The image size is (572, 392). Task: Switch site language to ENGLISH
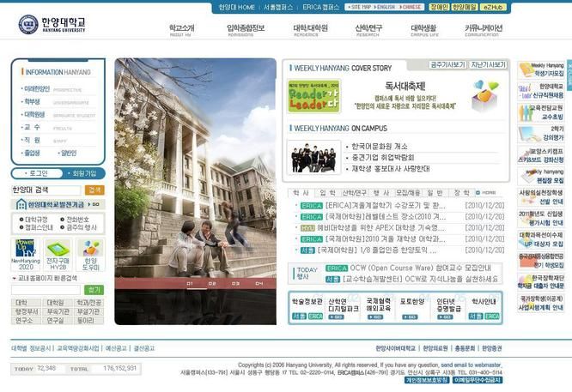pos(386,7)
